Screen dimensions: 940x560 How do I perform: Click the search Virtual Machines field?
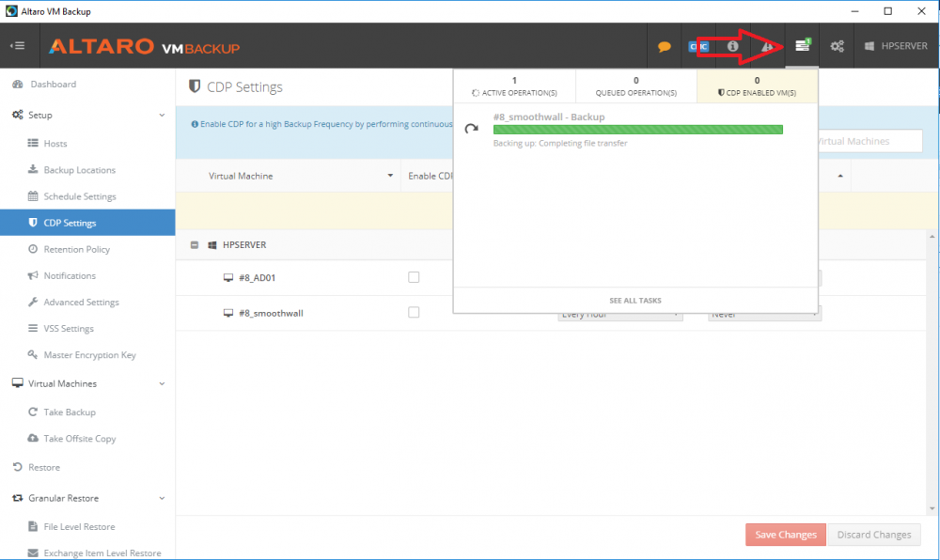point(869,141)
